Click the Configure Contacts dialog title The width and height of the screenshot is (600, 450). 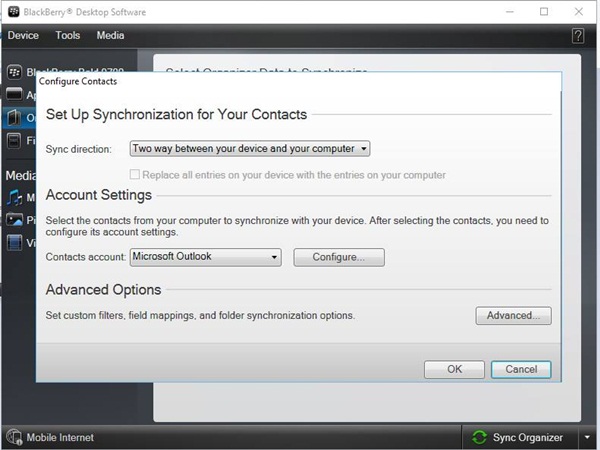tap(78, 81)
